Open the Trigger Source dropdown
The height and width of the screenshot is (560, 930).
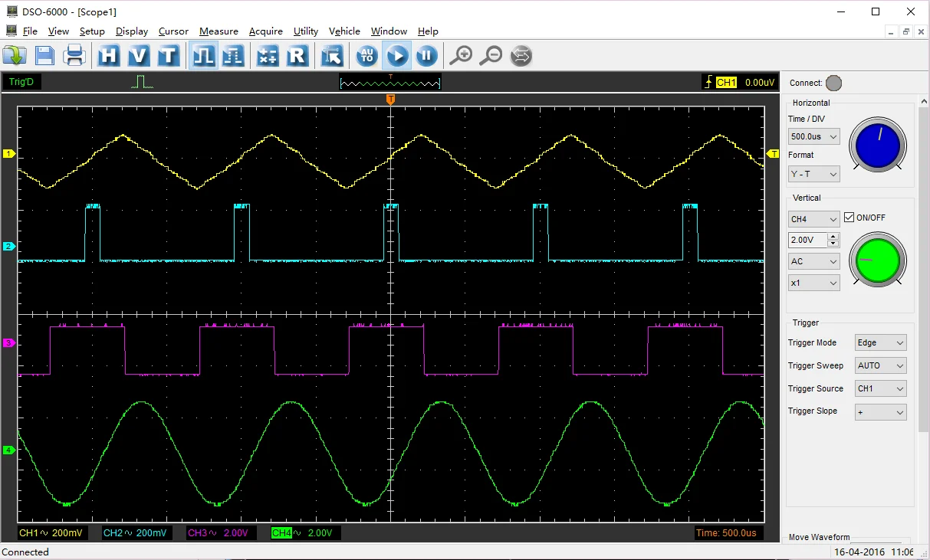[881, 388]
